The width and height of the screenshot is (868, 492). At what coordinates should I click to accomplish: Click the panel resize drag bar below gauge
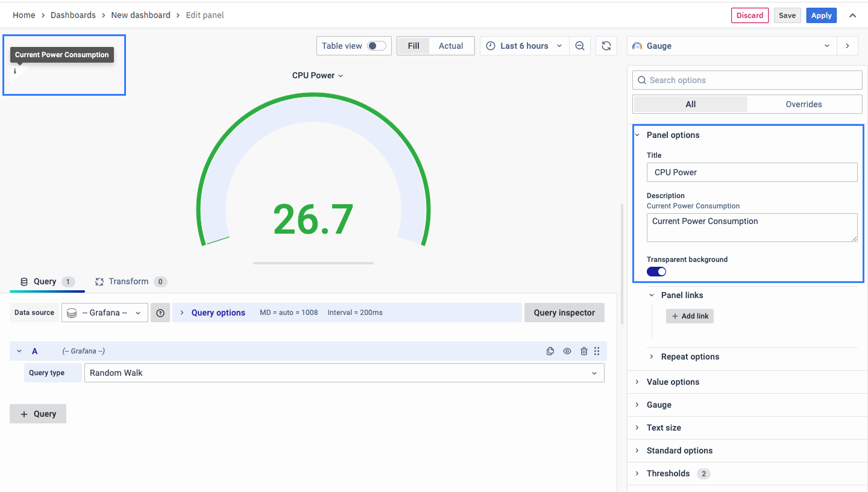click(x=313, y=263)
